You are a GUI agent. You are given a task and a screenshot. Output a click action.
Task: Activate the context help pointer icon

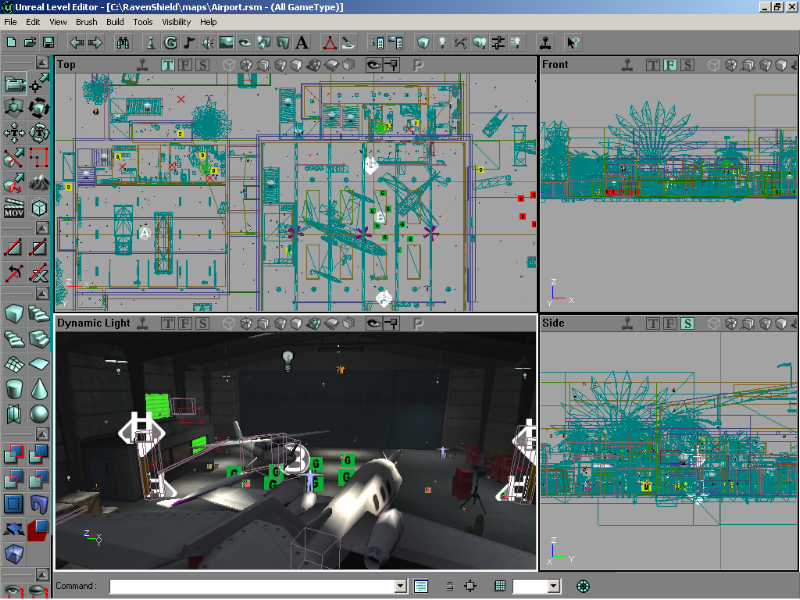(573, 43)
